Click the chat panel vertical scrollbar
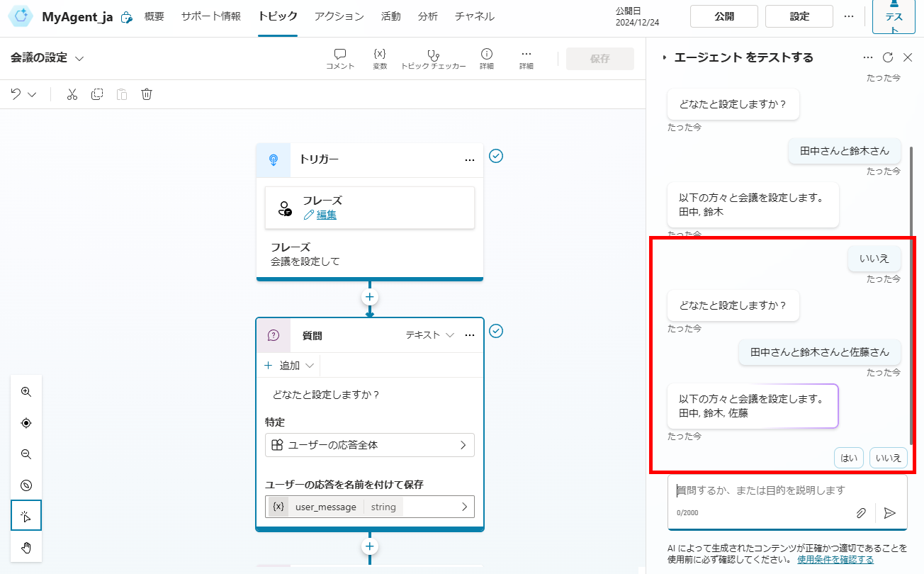 (x=911, y=283)
